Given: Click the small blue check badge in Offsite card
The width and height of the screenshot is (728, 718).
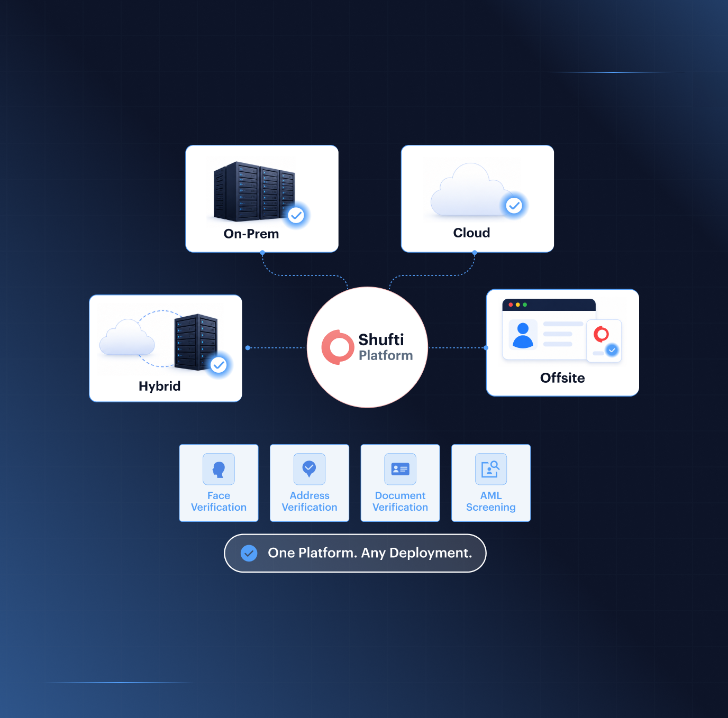Looking at the screenshot, I should 612,350.
